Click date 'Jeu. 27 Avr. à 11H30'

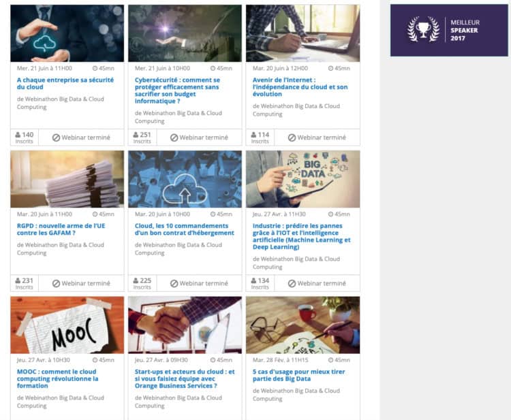point(279,214)
